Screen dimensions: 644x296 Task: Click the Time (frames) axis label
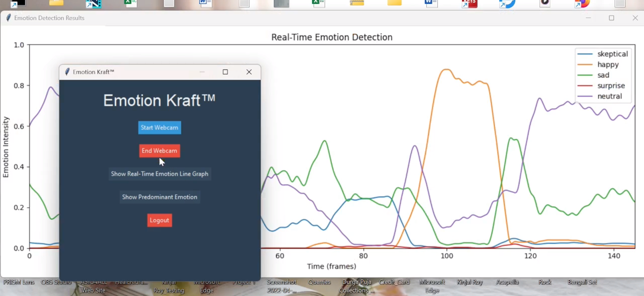[331, 266]
